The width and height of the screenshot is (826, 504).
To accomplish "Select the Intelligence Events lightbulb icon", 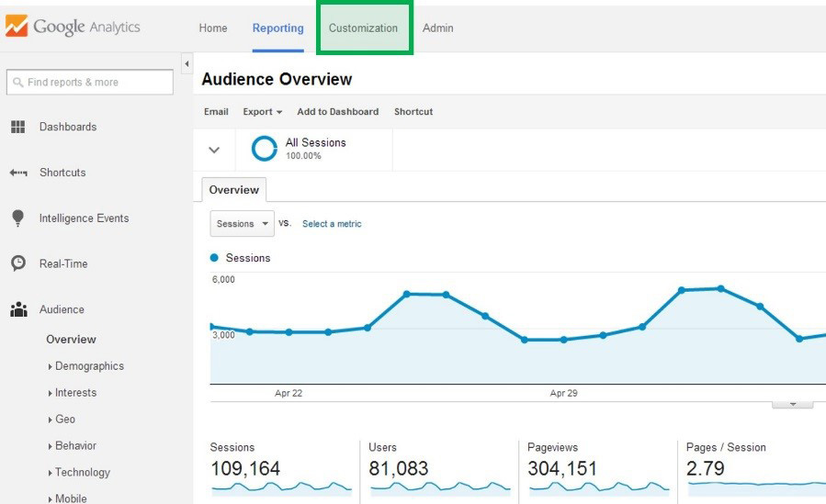I will 17,218.
